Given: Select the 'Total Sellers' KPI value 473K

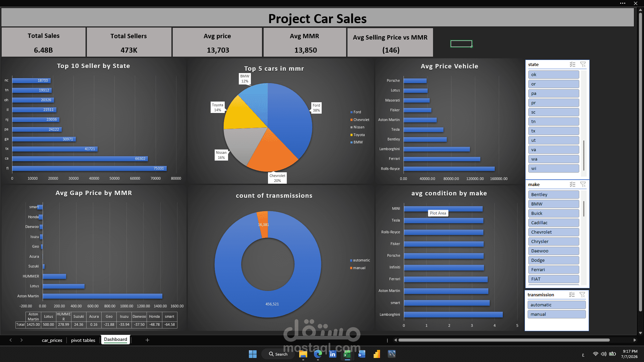Looking at the screenshot, I should click(129, 50).
